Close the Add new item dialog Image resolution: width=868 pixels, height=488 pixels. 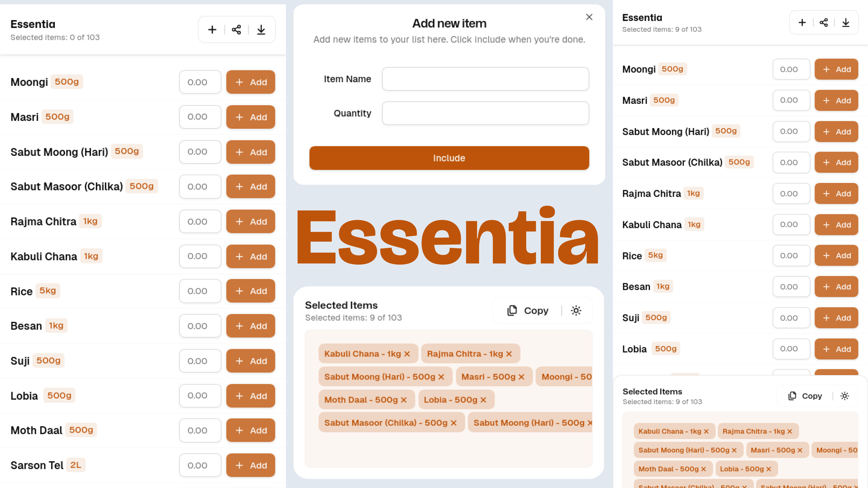589,17
